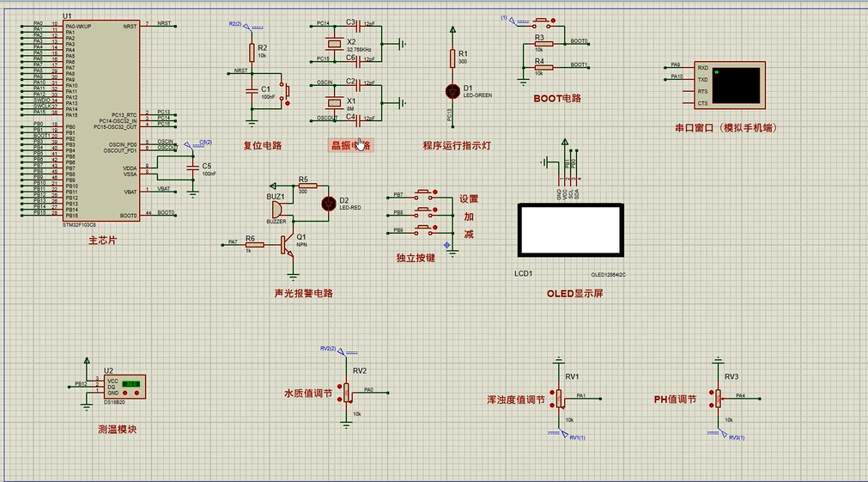
Task: Toggle the 设置 push button on PB7
Action: click(425, 194)
